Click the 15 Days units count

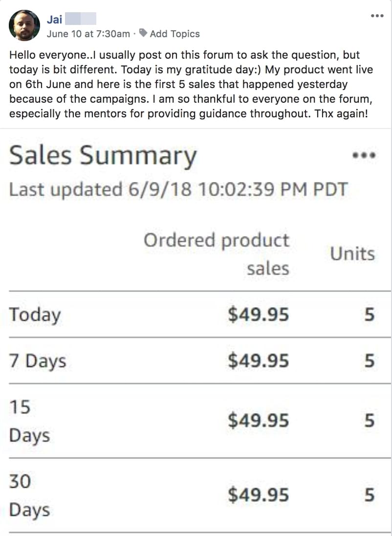[369, 421]
